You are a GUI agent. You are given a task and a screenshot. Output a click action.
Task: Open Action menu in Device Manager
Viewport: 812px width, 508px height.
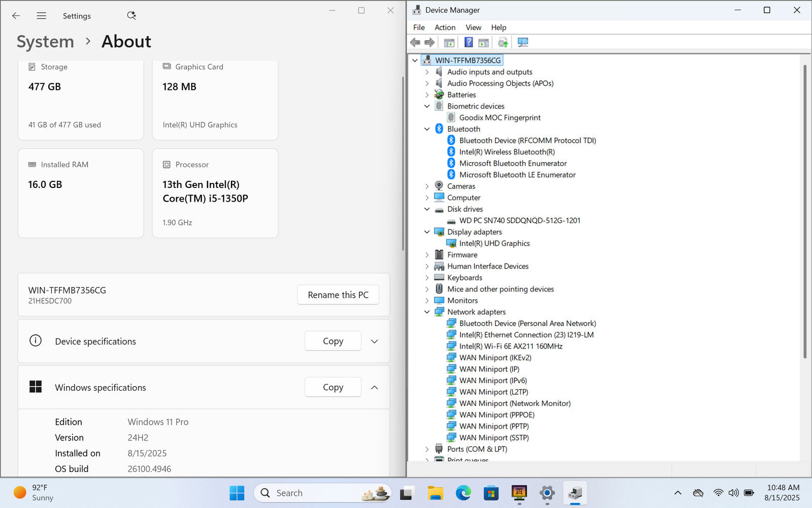click(x=445, y=27)
